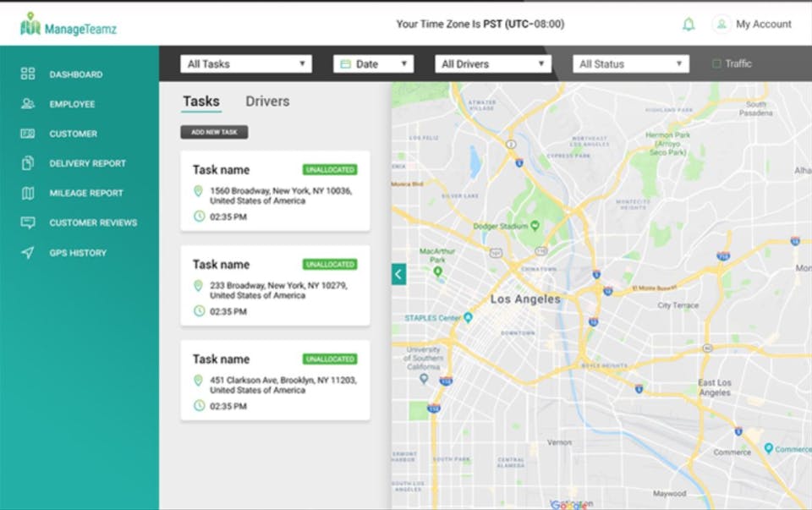
Task: Open Customer in the sidebar
Action: (x=73, y=134)
